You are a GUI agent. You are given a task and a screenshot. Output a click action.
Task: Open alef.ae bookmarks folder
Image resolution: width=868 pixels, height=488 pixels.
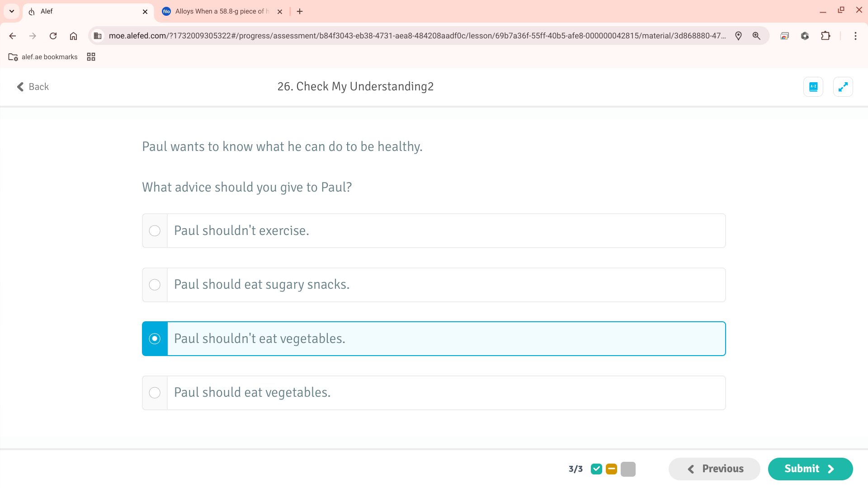43,57
